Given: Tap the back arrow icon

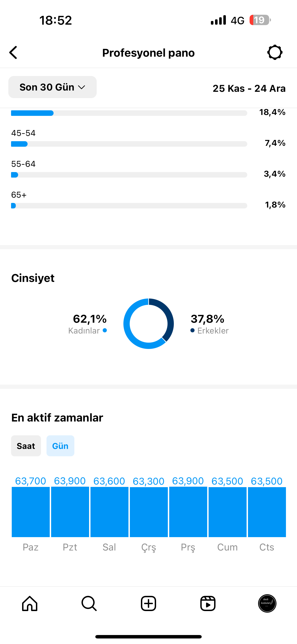Looking at the screenshot, I should pyautogui.click(x=13, y=53).
